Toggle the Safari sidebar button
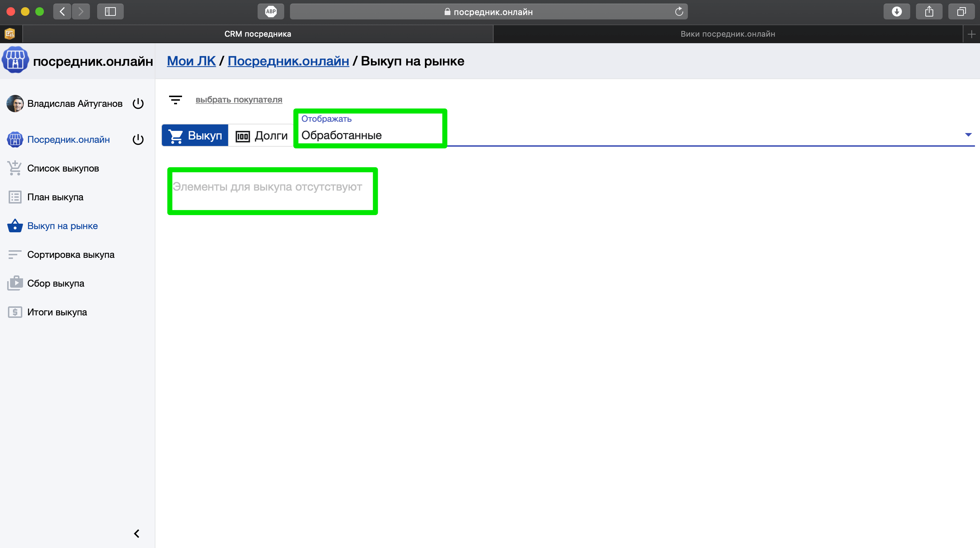 coord(110,12)
